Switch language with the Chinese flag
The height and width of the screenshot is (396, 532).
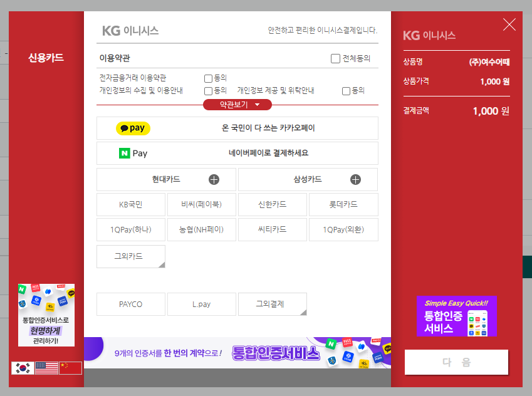70,368
